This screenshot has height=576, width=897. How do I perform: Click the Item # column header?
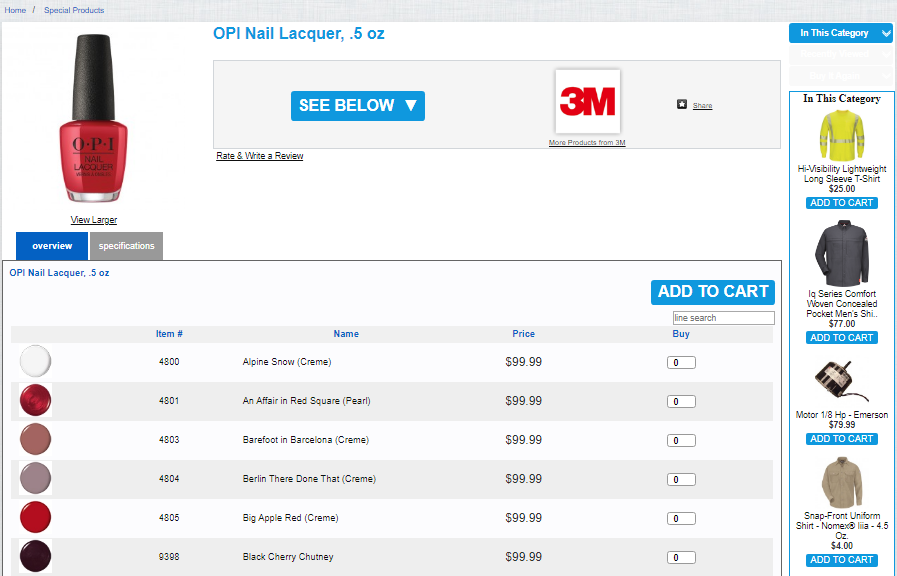169,333
